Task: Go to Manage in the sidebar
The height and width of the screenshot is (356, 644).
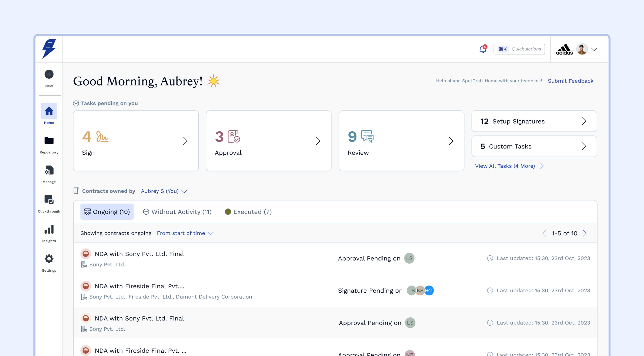Action: click(x=49, y=171)
